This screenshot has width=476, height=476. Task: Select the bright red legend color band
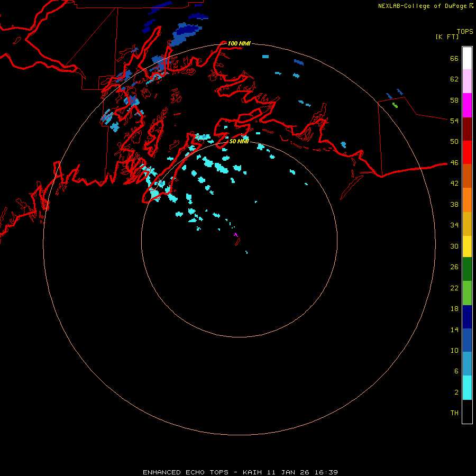pos(467,152)
